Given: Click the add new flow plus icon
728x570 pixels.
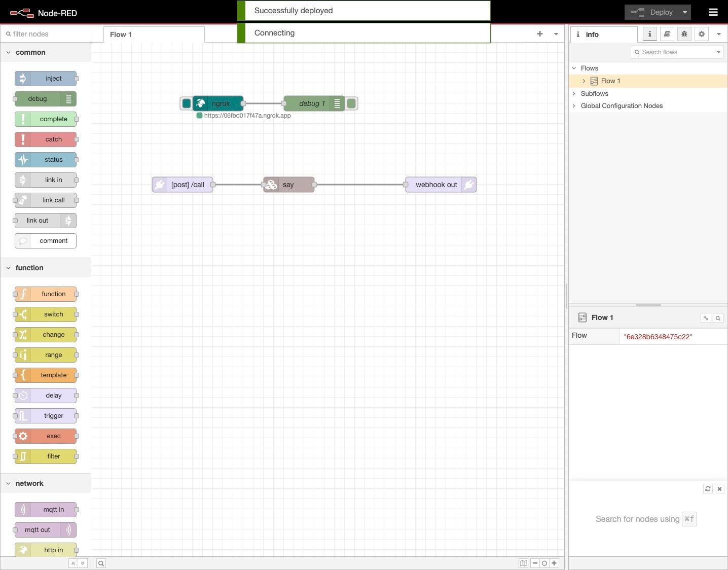Looking at the screenshot, I should pyautogui.click(x=539, y=34).
